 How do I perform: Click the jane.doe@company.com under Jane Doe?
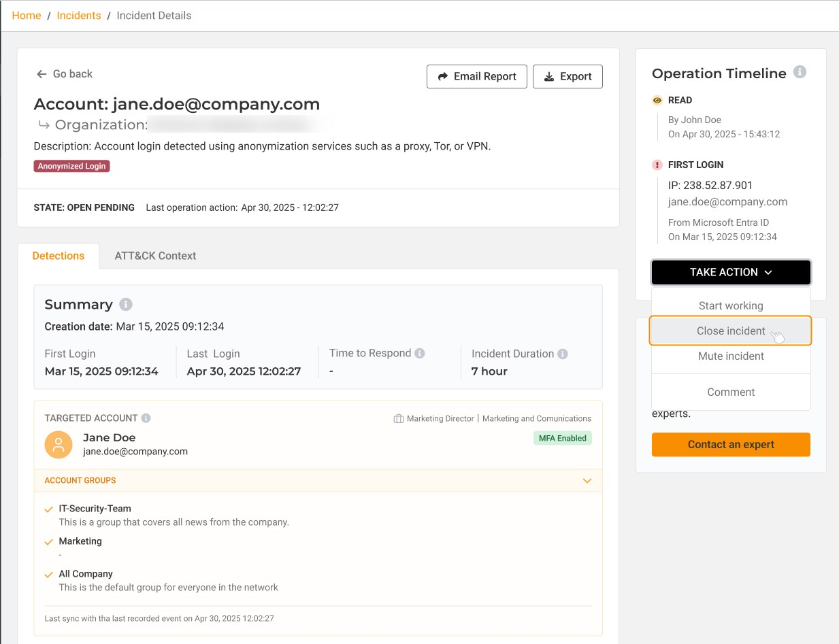click(135, 452)
